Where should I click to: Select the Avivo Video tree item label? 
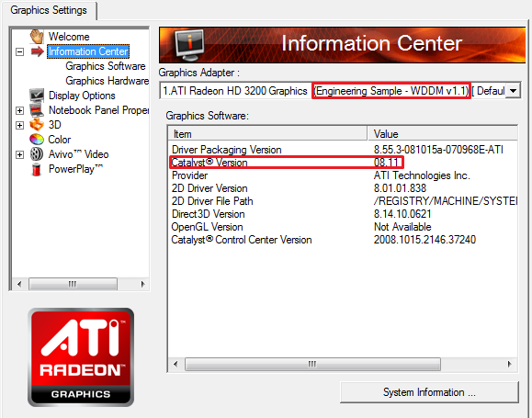tap(79, 154)
